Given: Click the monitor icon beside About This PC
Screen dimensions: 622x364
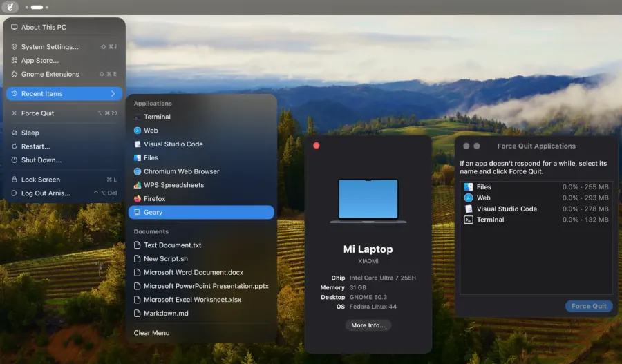Looking at the screenshot, I should click(15, 27).
